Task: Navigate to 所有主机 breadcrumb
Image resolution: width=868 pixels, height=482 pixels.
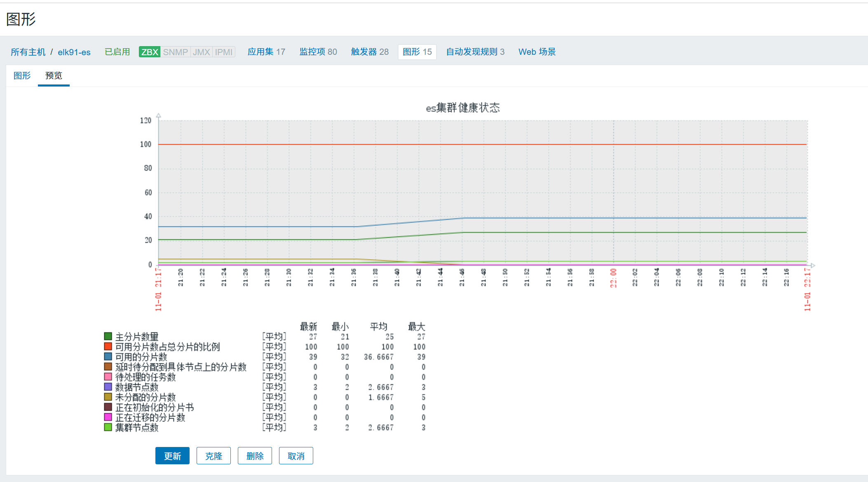Action: tap(28, 52)
